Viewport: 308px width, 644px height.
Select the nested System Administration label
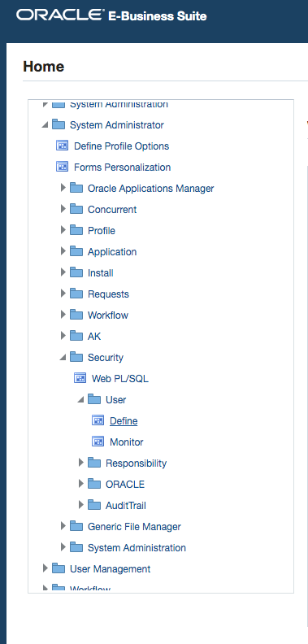137,547
